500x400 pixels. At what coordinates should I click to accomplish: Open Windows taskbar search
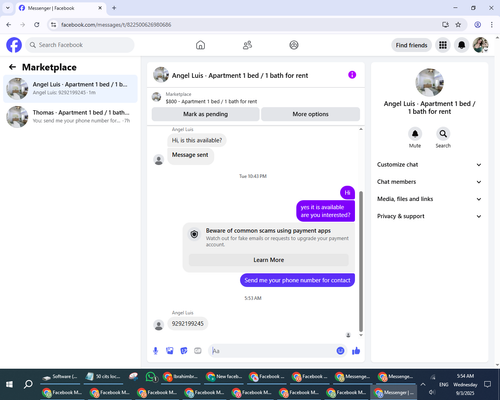(28, 384)
